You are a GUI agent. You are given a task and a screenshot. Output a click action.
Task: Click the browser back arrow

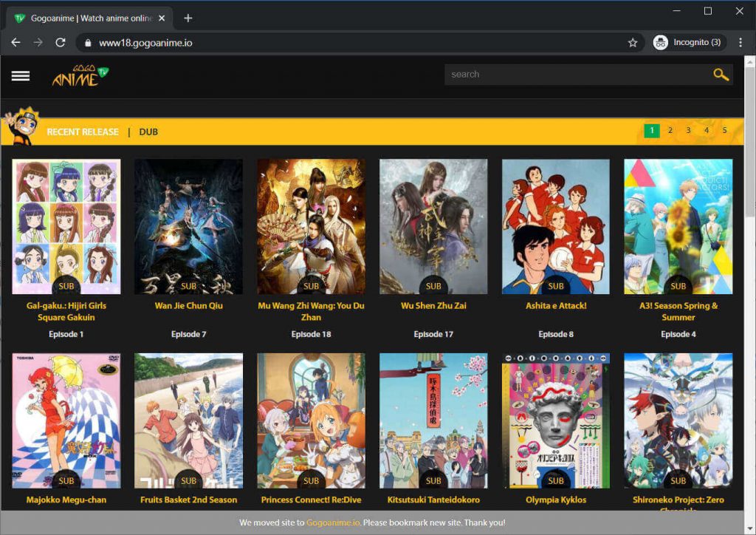tap(16, 42)
